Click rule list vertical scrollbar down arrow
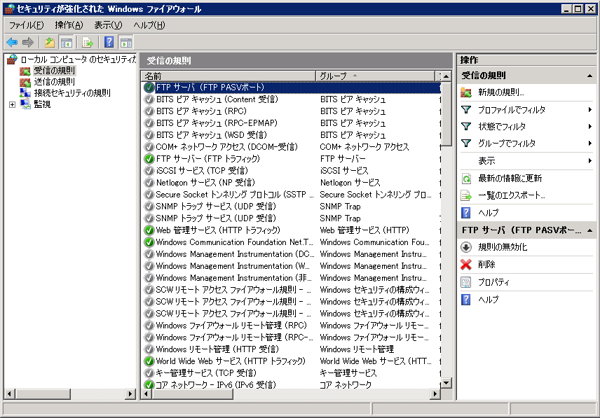The height and width of the screenshot is (418, 600). (x=446, y=382)
